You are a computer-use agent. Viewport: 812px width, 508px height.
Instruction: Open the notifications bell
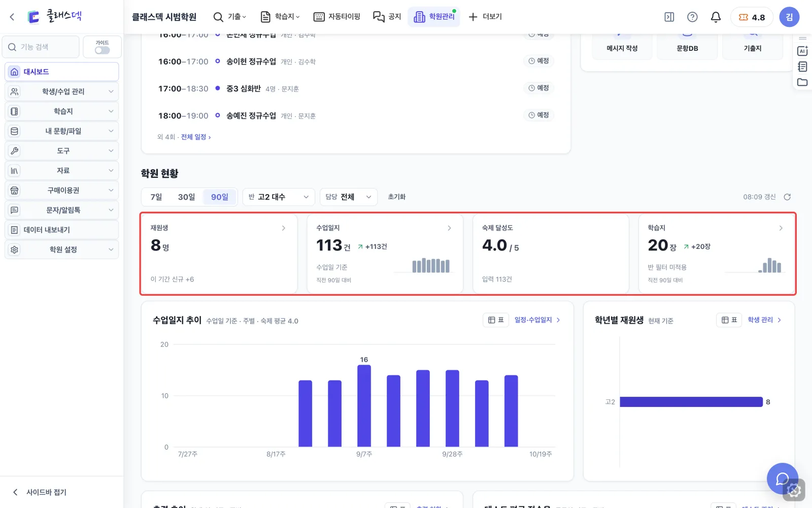pyautogui.click(x=716, y=17)
